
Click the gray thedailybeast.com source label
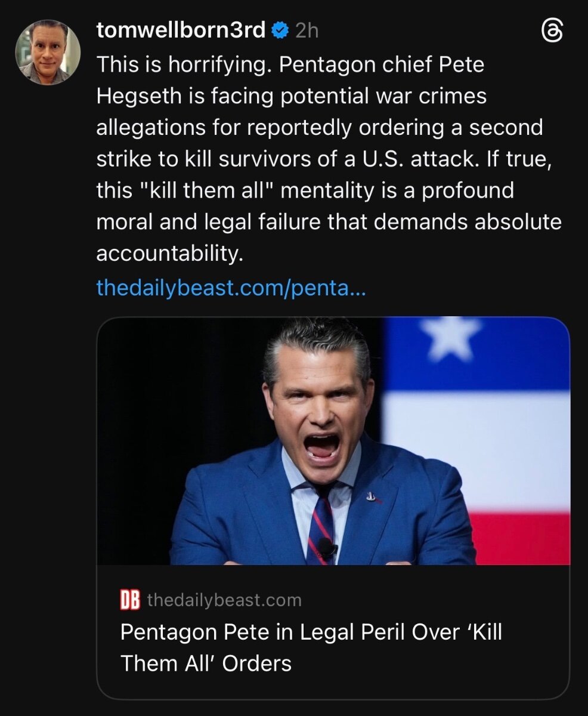pyautogui.click(x=224, y=600)
